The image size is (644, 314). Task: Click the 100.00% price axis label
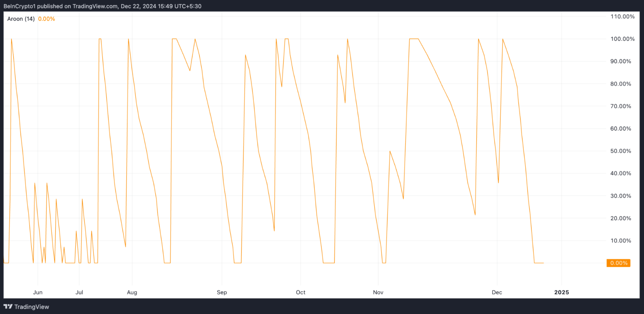(622, 39)
